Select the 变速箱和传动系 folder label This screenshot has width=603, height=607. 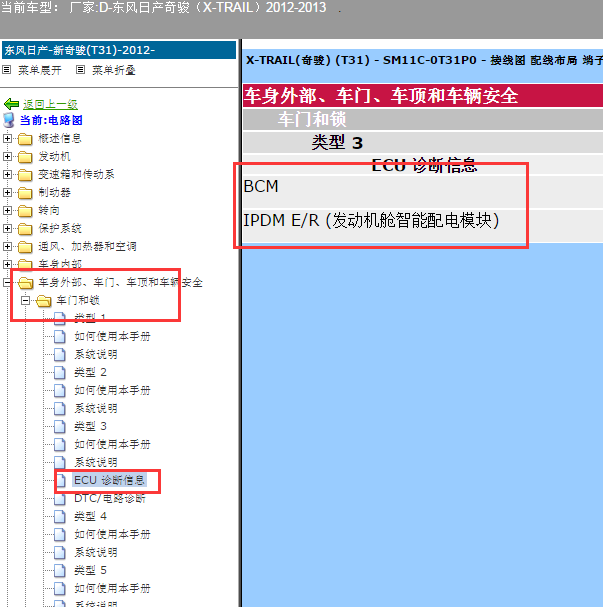[x=76, y=175]
